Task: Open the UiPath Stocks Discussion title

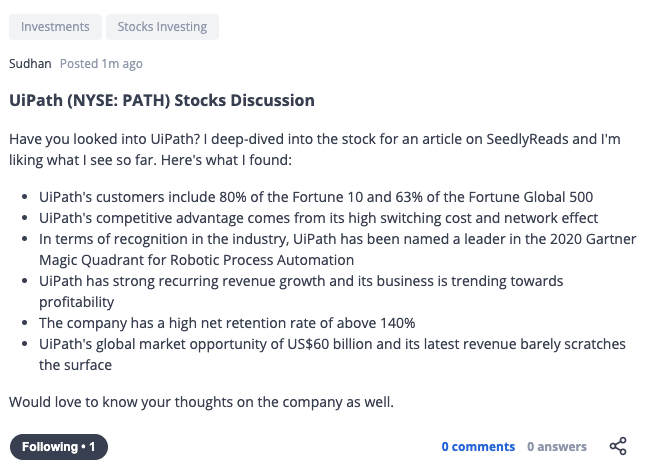Action: point(162,100)
